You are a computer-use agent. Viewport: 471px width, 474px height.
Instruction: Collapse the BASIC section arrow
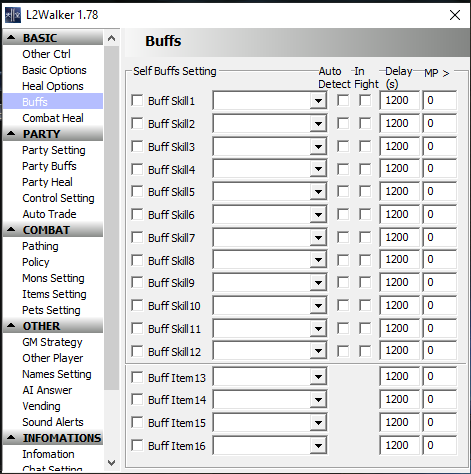click(x=11, y=38)
